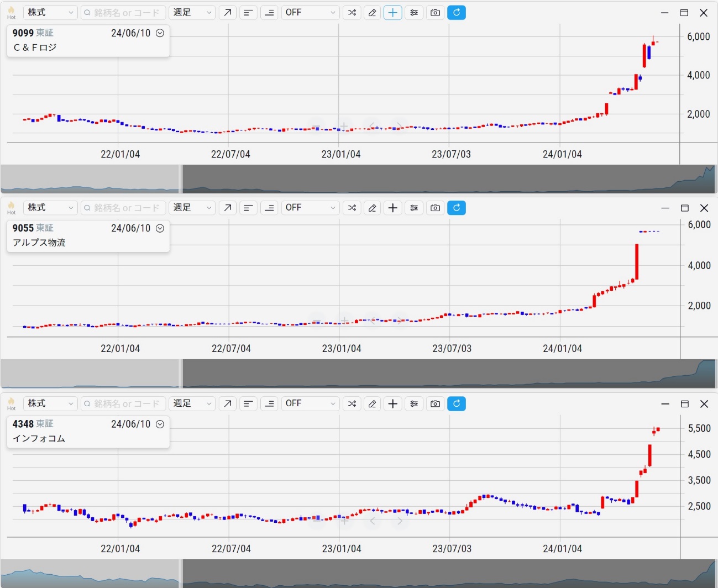Refresh the アルプス物流 chart with blue reload button
718x588 pixels.
tap(457, 208)
